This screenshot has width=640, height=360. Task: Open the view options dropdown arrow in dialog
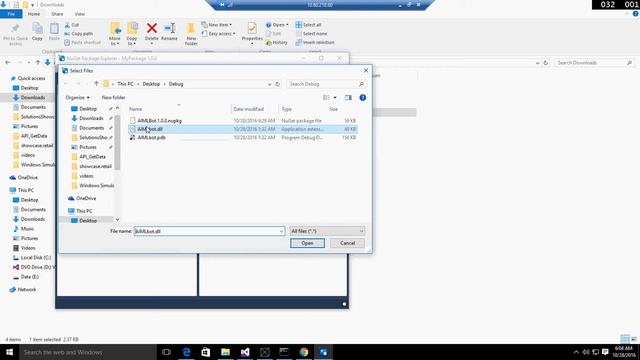pos(335,98)
